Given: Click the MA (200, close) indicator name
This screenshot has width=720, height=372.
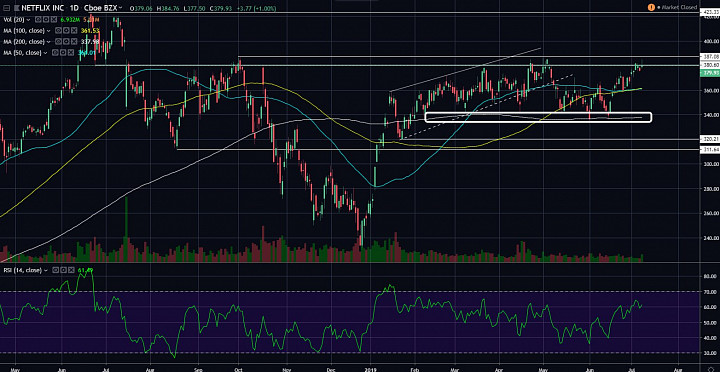Looking at the screenshot, I should click(x=24, y=42).
